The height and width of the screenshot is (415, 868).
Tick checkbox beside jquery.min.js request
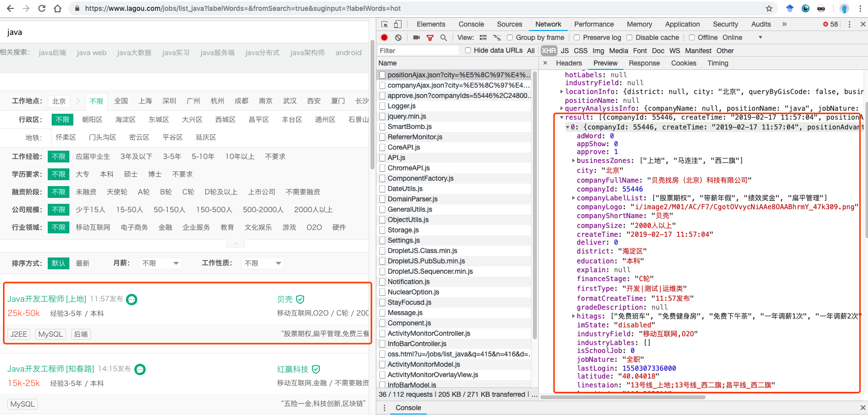tap(382, 117)
